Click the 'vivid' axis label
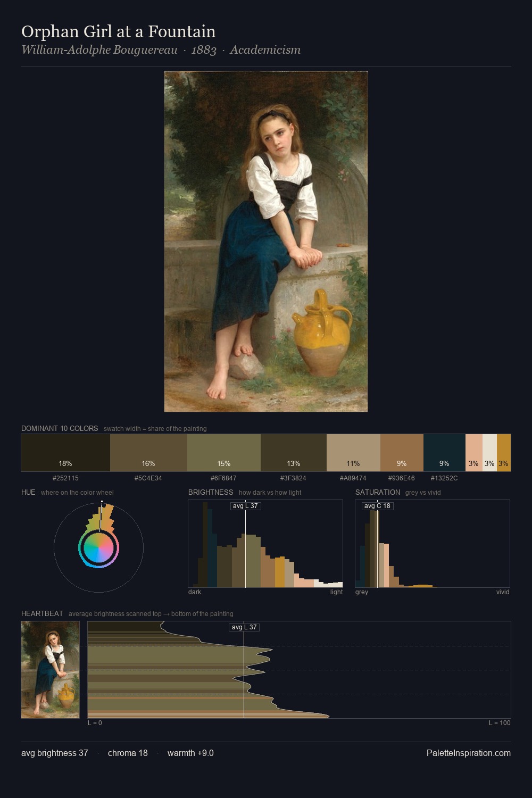 pyautogui.click(x=503, y=592)
